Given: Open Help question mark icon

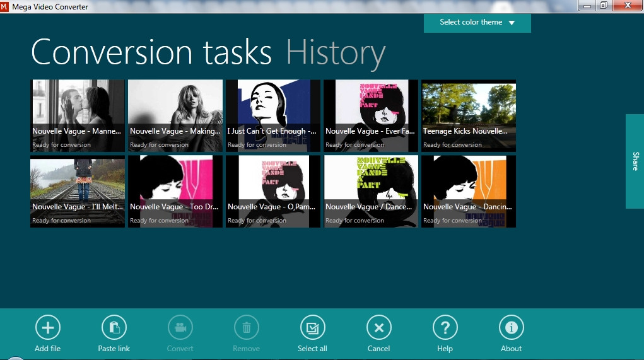Looking at the screenshot, I should click(445, 328).
